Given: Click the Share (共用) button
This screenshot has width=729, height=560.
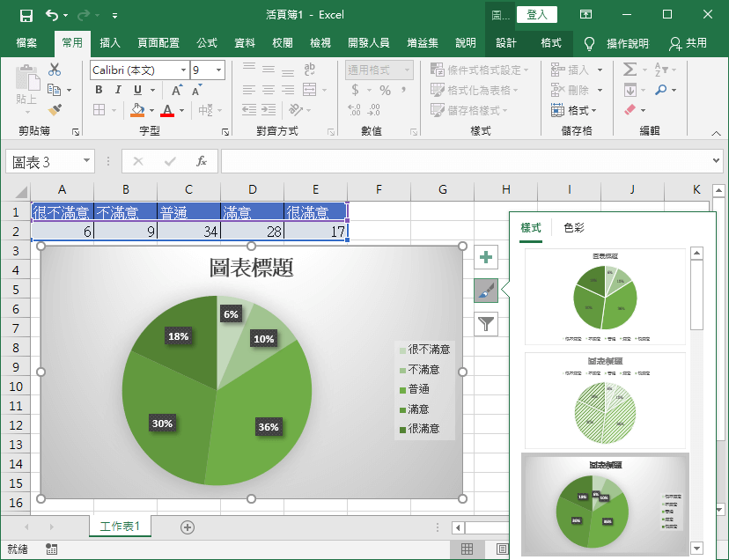Looking at the screenshot, I should click(688, 43).
